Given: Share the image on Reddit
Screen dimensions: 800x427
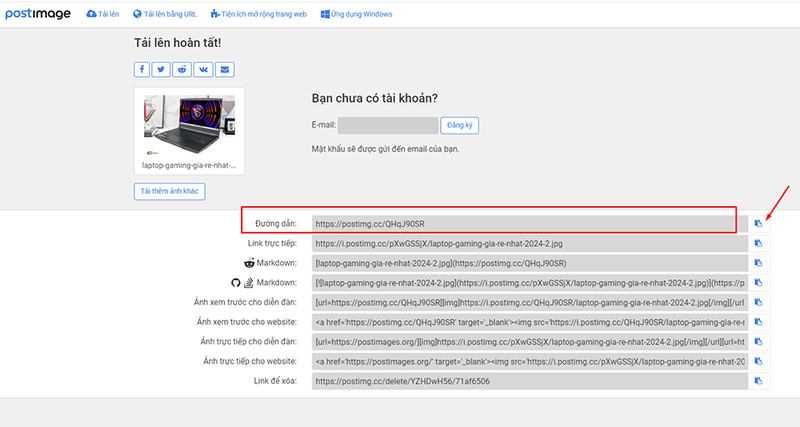Looking at the screenshot, I should point(184,69).
